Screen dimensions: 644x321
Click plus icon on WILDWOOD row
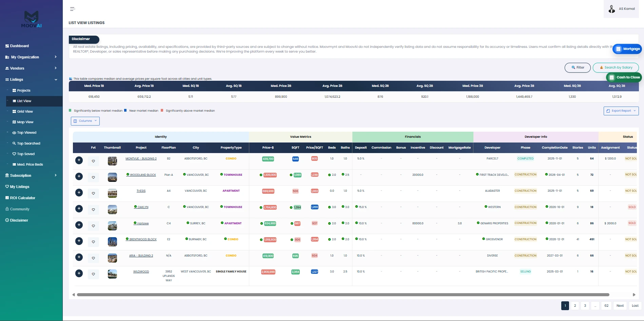[x=79, y=273]
